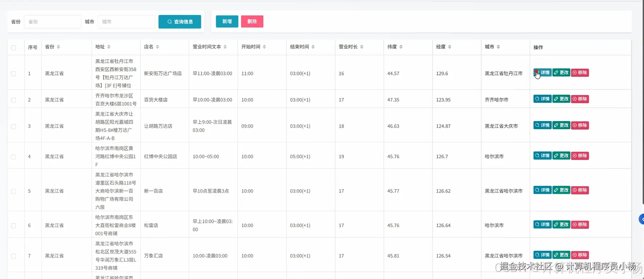The image size is (644, 279).
Task: Open 详情 for 新安街万达广场店 row
Action: coord(543,72)
